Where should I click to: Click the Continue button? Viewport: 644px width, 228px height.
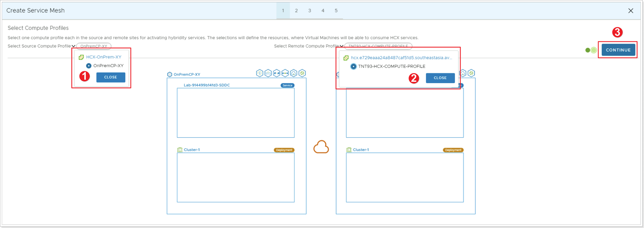(618, 50)
